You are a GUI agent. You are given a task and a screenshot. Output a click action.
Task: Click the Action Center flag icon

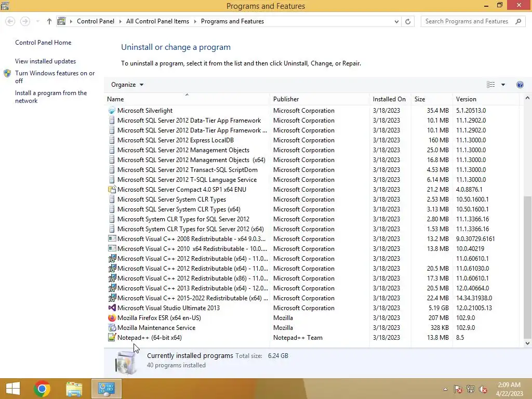point(458,389)
